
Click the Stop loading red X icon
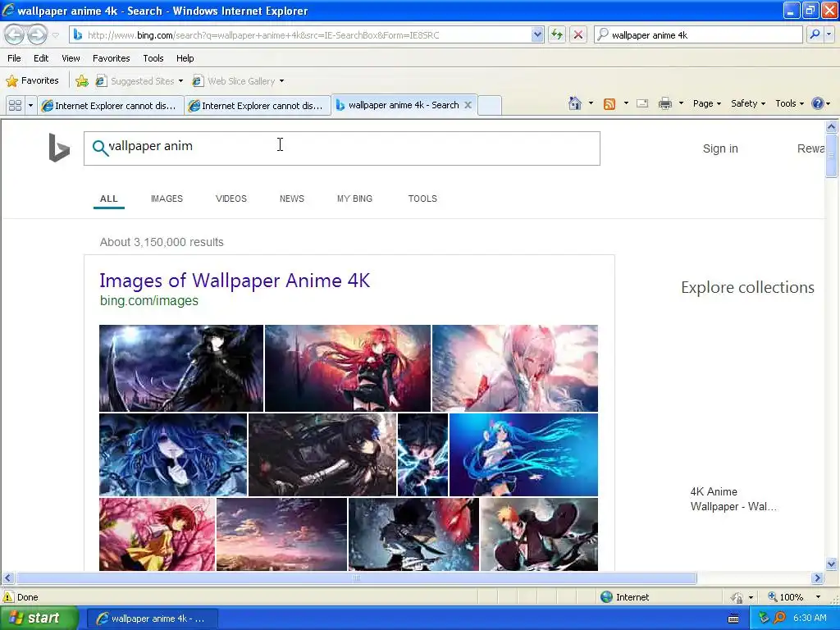click(x=578, y=35)
